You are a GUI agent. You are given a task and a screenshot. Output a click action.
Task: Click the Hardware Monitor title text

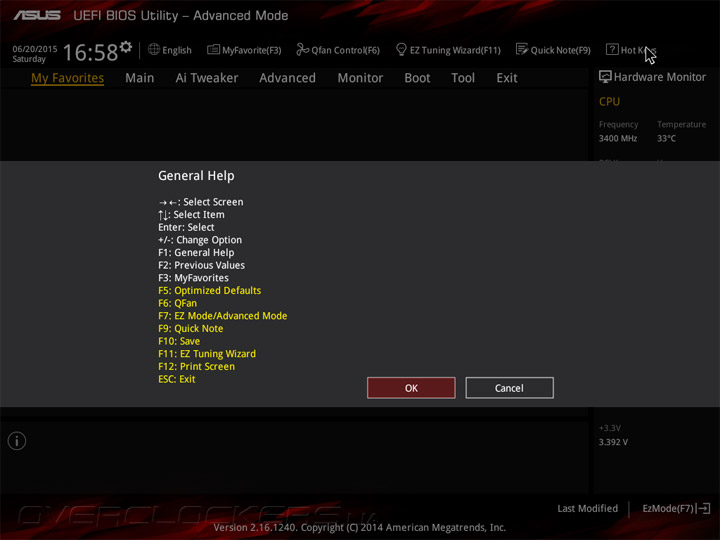click(660, 77)
